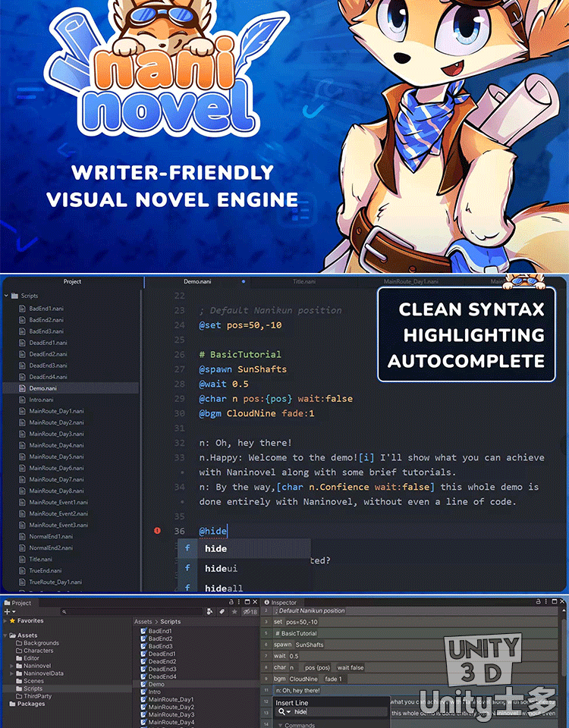Screen dimensions: 569x728
Task: Click the unsaved dot on Demo.nani tab
Action: point(243,281)
